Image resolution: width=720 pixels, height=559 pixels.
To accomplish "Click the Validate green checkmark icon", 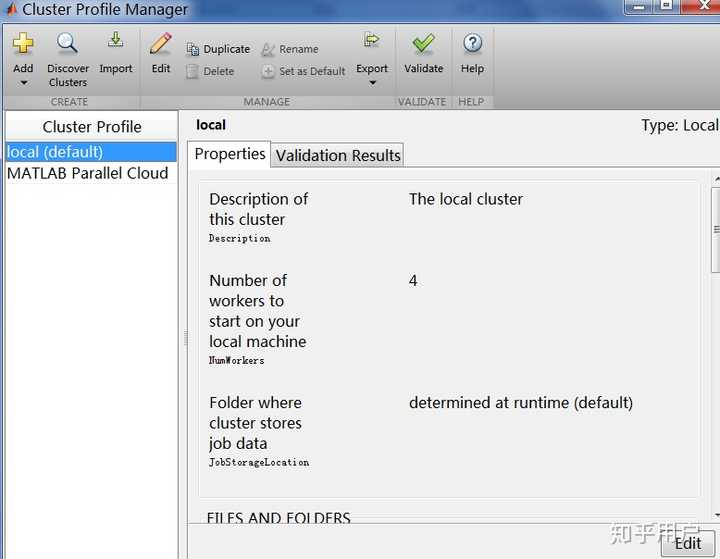I will pyautogui.click(x=423, y=43).
